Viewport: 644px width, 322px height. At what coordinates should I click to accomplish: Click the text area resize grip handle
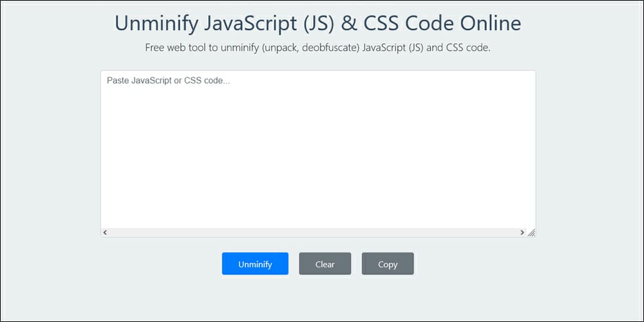(531, 232)
